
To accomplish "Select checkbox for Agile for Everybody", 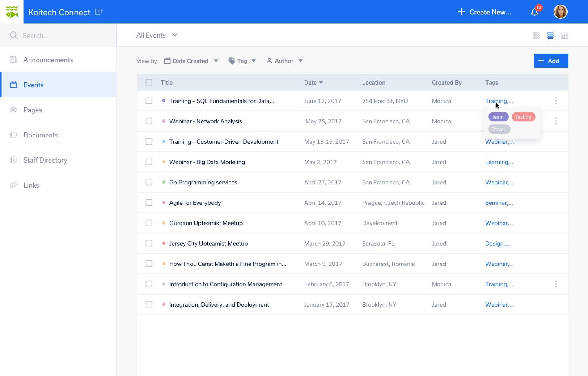I will [149, 203].
